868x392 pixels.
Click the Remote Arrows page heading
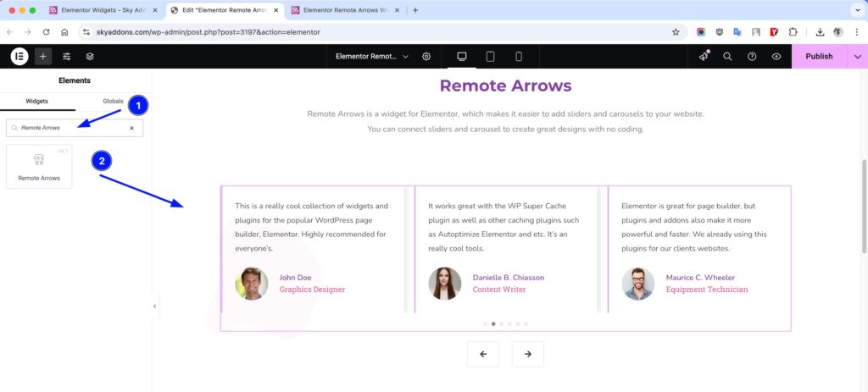click(505, 86)
